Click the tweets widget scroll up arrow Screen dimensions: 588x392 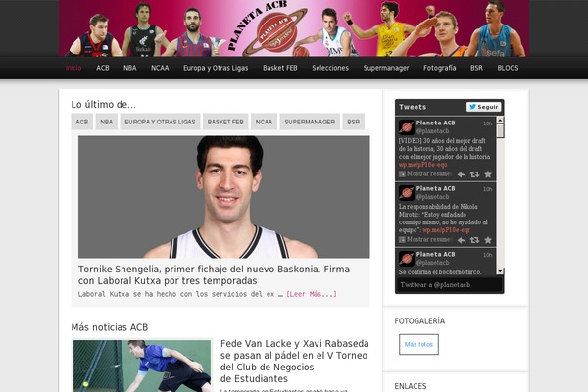[500, 120]
